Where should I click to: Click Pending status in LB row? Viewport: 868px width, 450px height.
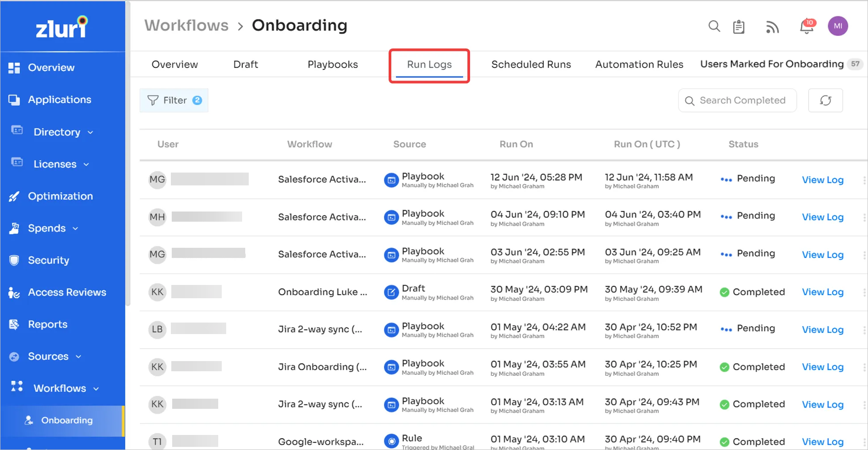point(748,328)
